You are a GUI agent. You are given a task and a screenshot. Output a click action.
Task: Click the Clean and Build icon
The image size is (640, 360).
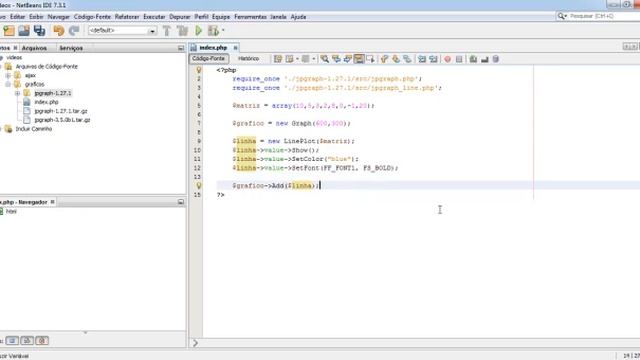(182, 31)
